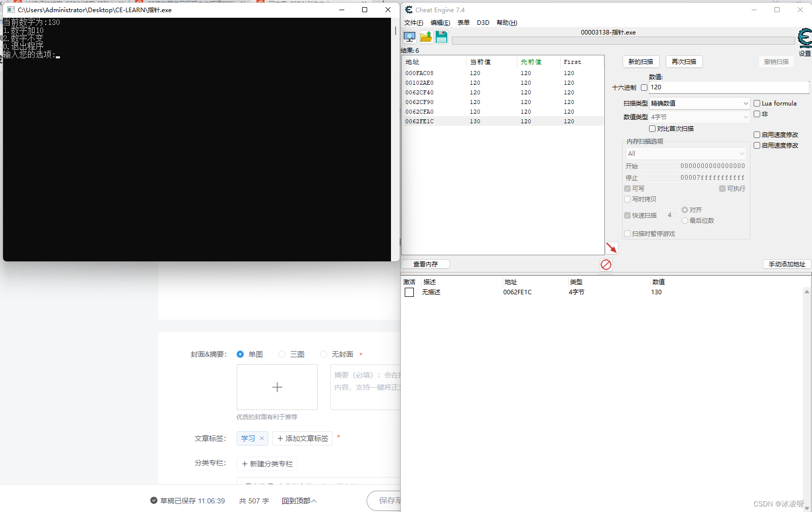Screen dimensions: 812x512
Task: Click the fast scan alignment value field
Action: 669,216
